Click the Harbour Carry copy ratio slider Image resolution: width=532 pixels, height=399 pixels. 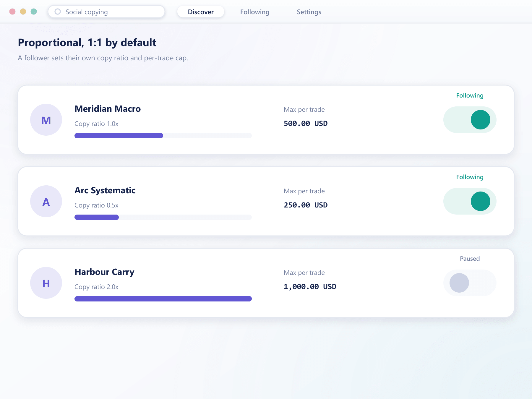(163, 299)
